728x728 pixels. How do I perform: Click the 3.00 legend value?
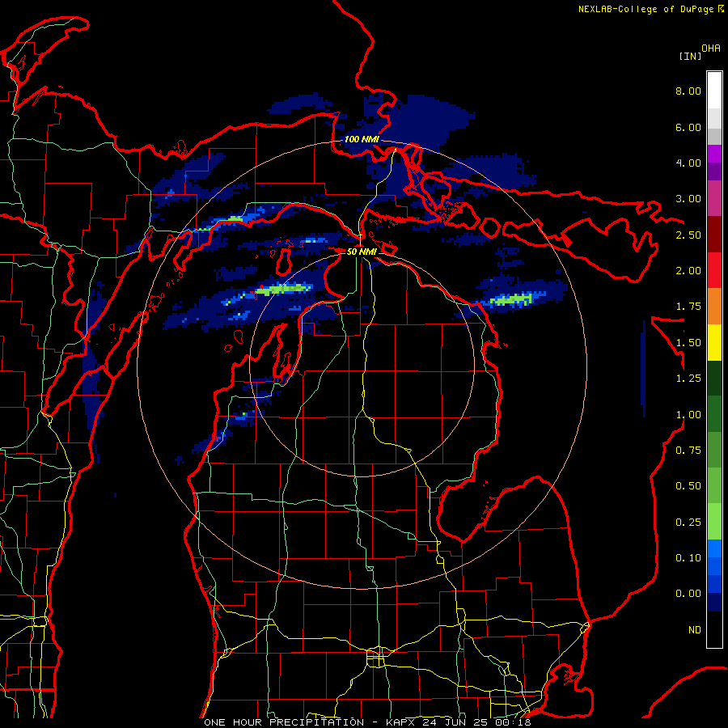(x=688, y=199)
